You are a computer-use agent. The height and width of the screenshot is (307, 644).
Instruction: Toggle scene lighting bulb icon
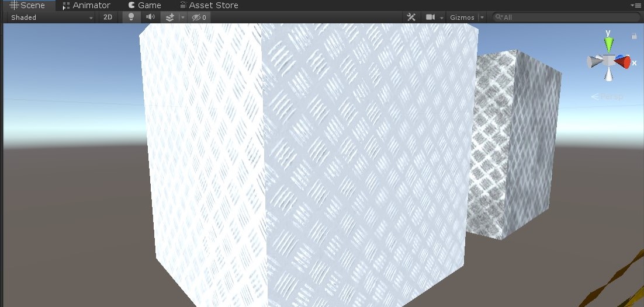(131, 17)
